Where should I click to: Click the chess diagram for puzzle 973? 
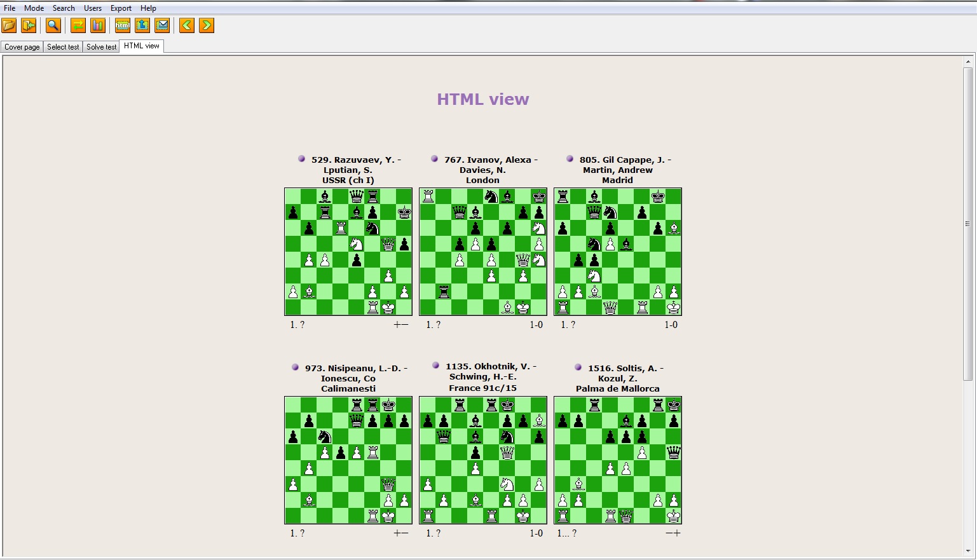(348, 460)
